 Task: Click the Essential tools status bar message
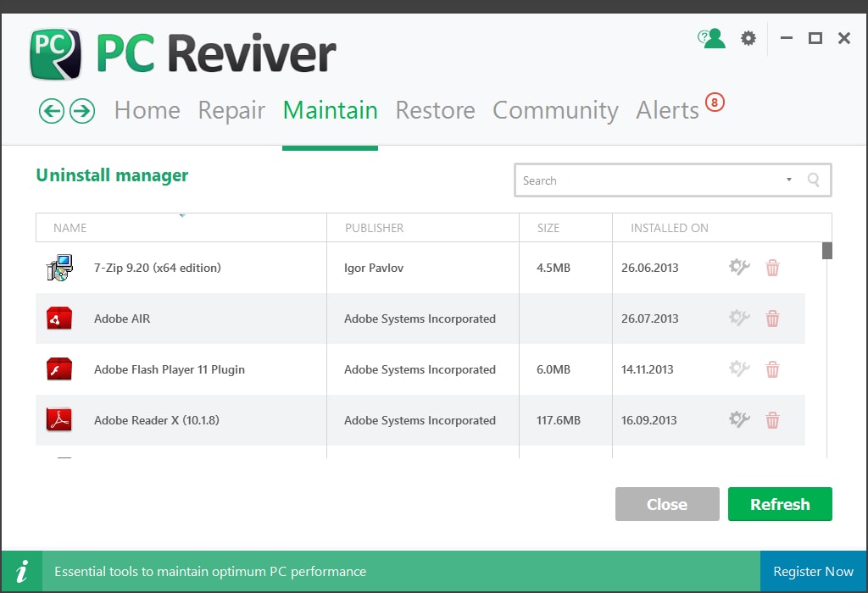210,572
